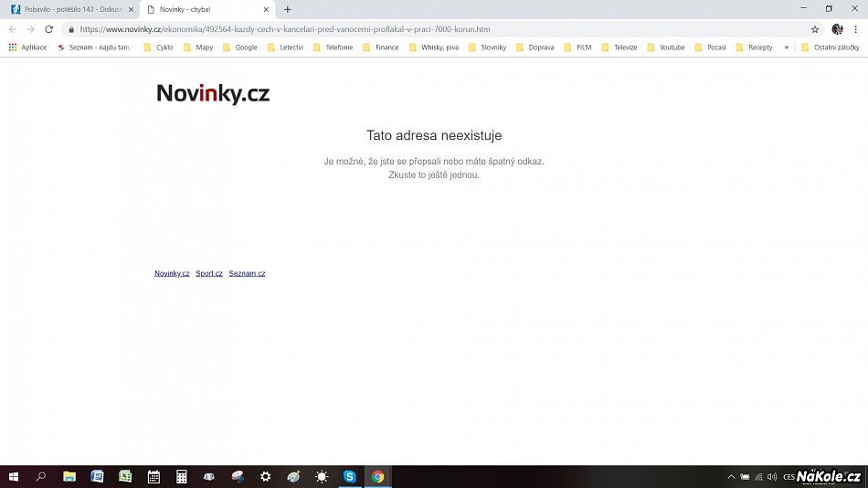Close the Pobavilo - potěšilo tab
Image resolution: width=868 pixels, height=488 pixels.
tap(131, 9)
